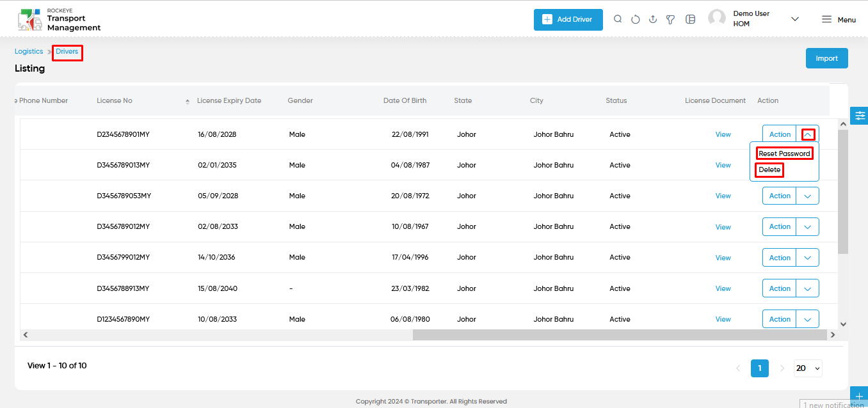Click the Demo User avatar

(717, 19)
